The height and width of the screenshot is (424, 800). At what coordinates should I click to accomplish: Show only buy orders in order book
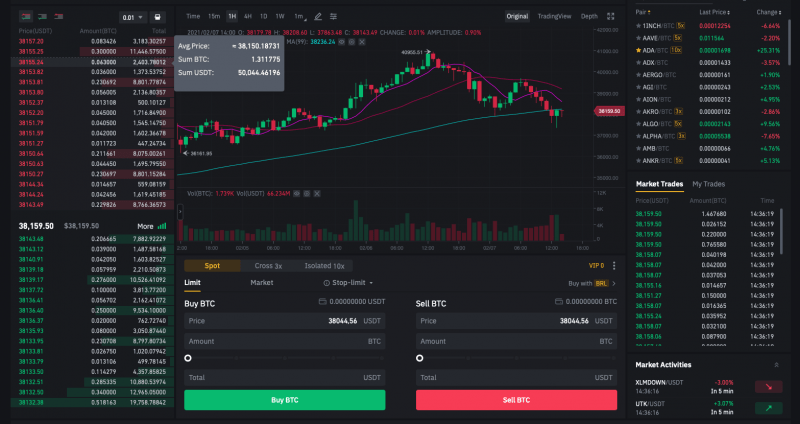click(43, 17)
